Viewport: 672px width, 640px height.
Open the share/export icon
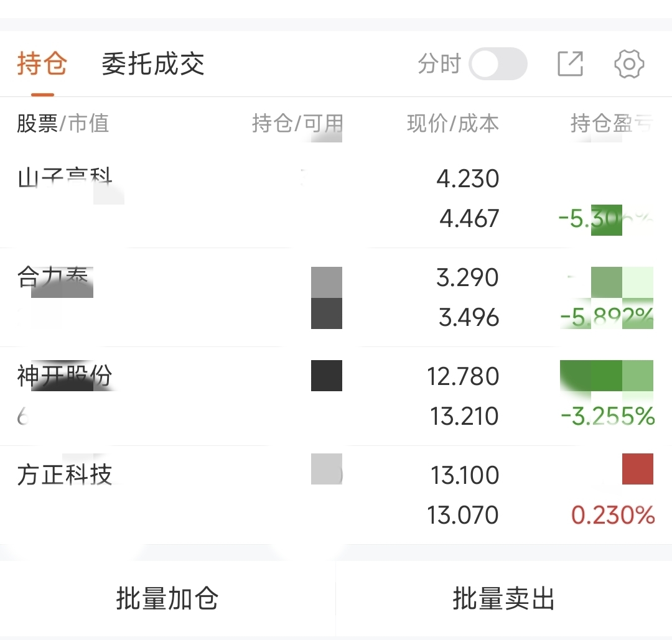point(570,64)
